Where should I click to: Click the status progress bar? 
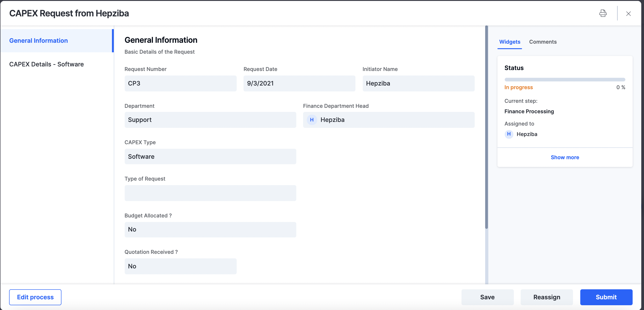pyautogui.click(x=565, y=79)
